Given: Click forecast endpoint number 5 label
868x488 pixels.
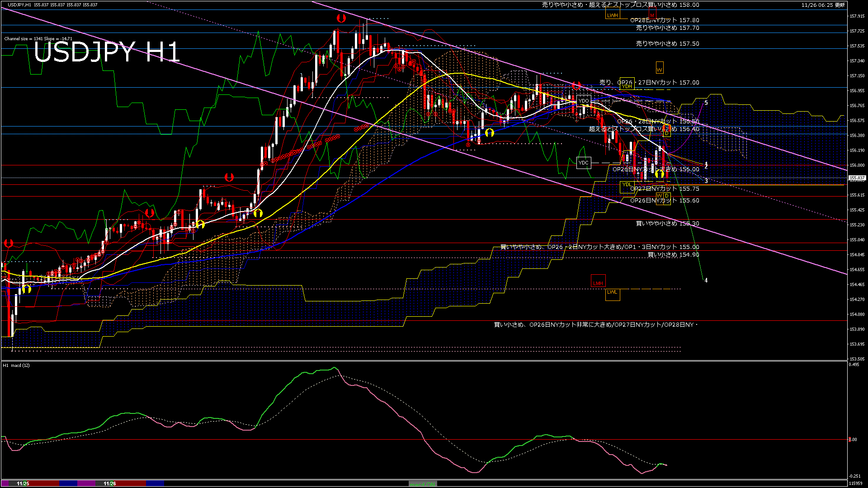Looking at the screenshot, I should (706, 103).
